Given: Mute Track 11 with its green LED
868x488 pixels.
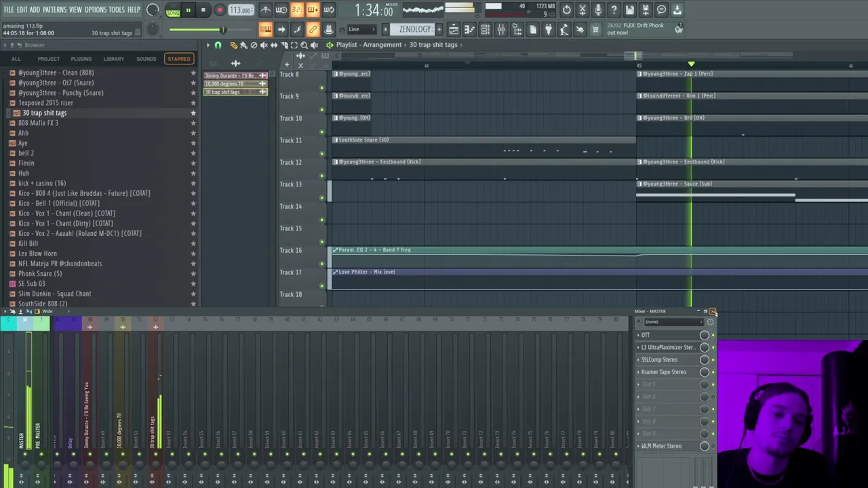Looking at the screenshot, I should [322, 154].
